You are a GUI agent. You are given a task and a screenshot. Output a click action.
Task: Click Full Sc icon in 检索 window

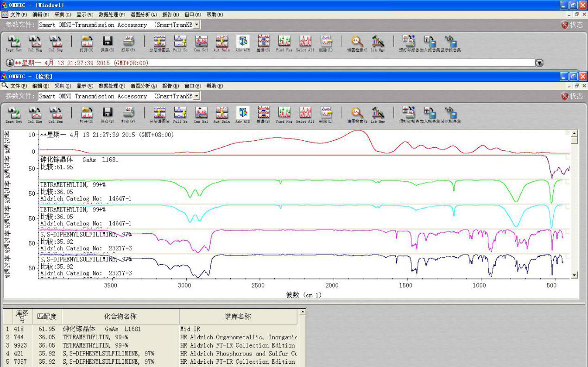pos(180,114)
